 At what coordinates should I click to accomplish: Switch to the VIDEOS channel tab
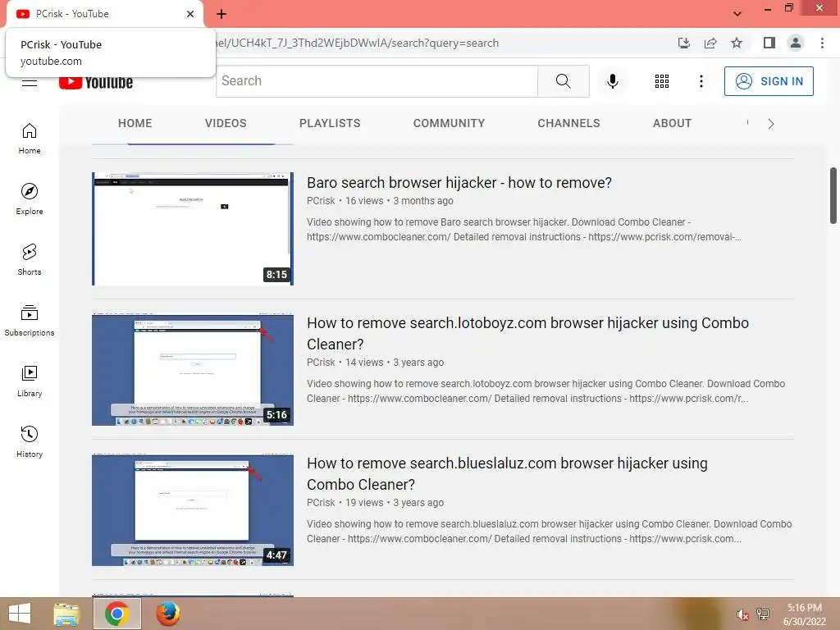coord(226,123)
